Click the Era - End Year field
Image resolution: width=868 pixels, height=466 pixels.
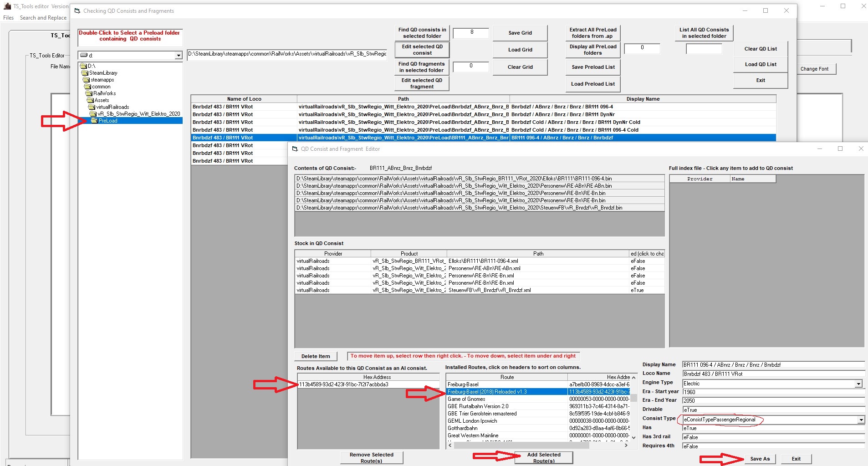[773, 401]
